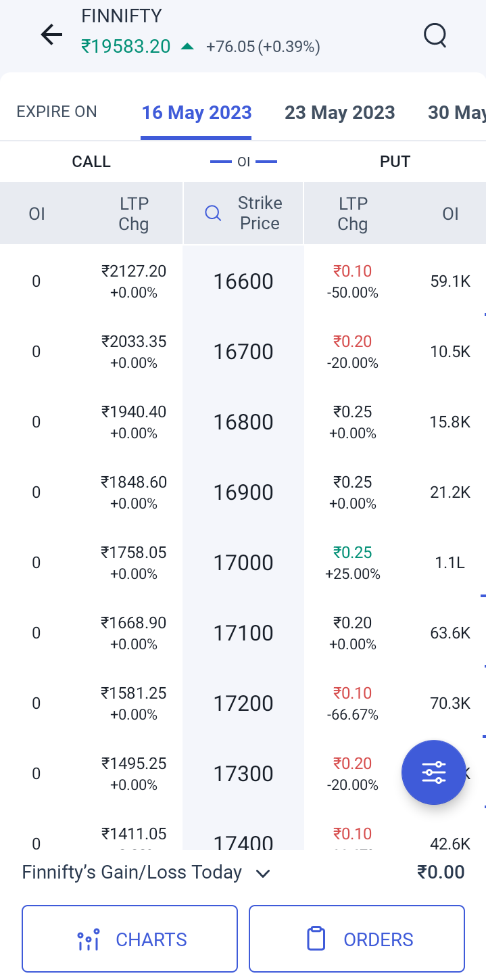Select the partially visible 30 May expiry
The image size is (486, 980).
(456, 112)
